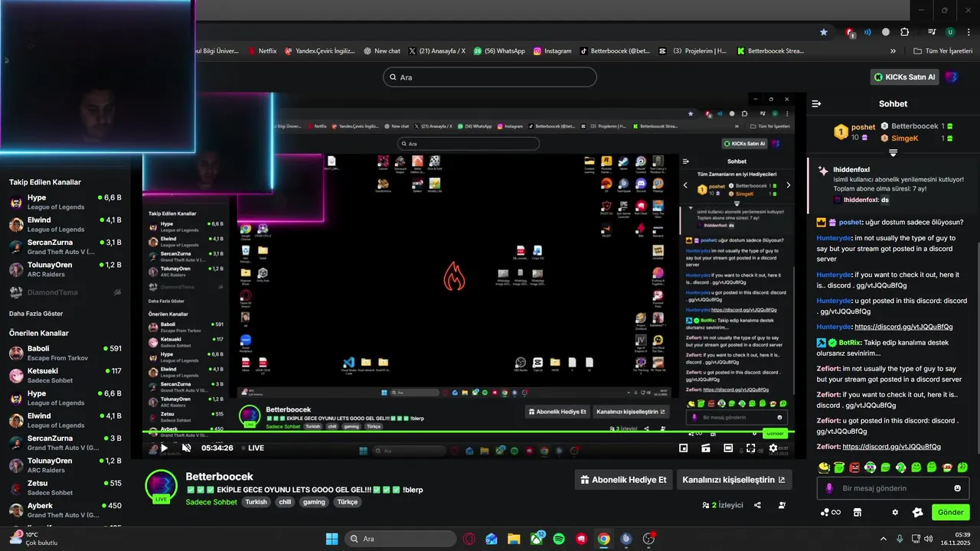Open Ayberk recommended channel
This screenshot has height=551, width=980.
[x=65, y=510]
